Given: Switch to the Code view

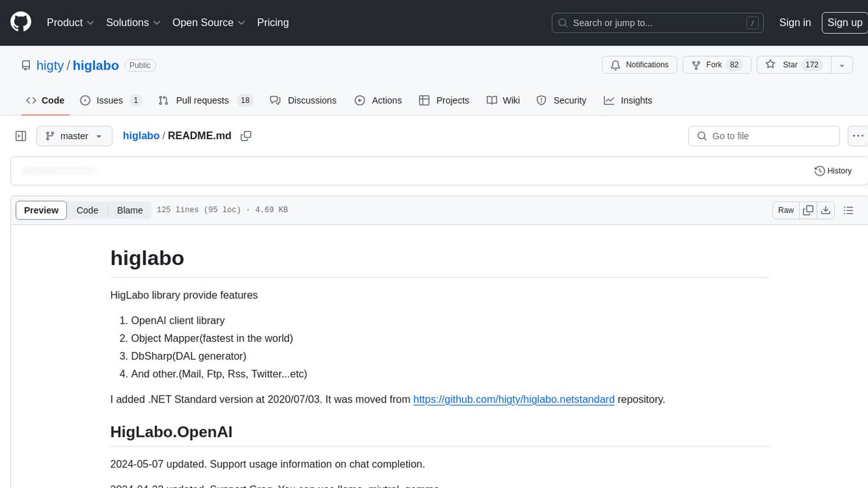Looking at the screenshot, I should [87, 210].
